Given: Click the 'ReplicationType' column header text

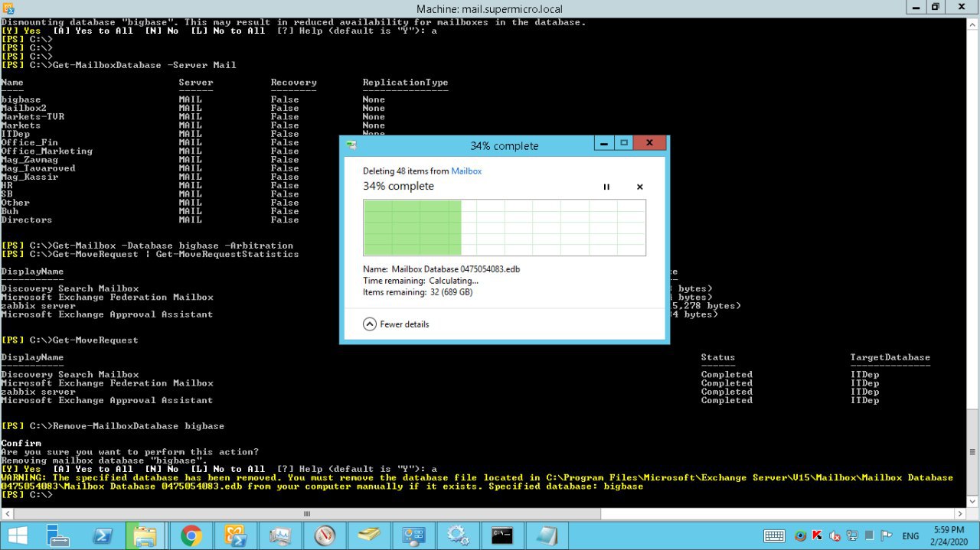Looking at the screenshot, I should pyautogui.click(x=405, y=82).
